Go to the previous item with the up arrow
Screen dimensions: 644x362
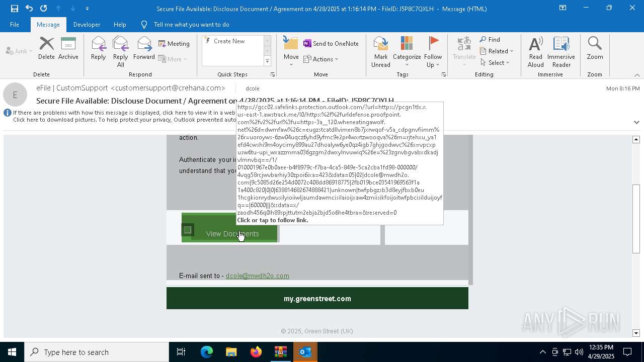(58, 8)
